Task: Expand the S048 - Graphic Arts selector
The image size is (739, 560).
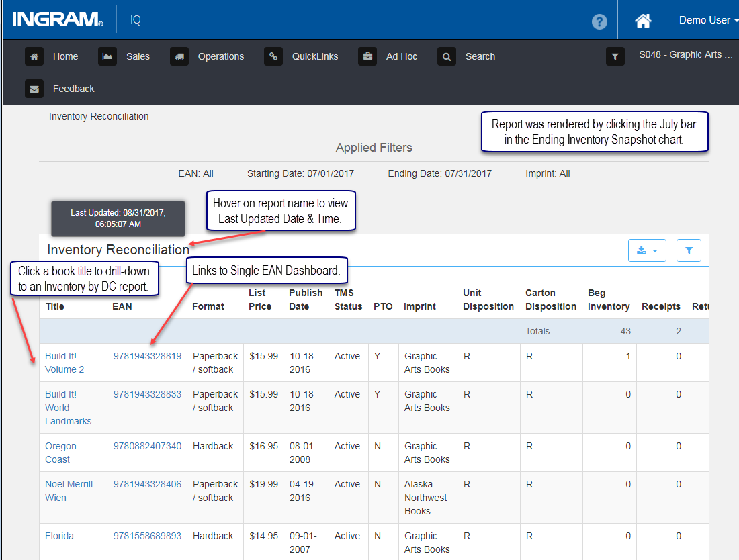Action: (x=685, y=54)
